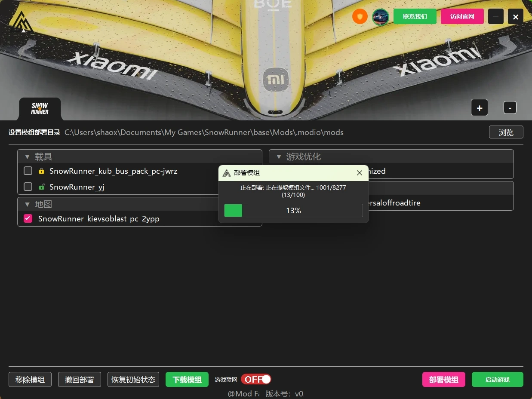Click green unlock icon beside SnowRunner_yj

click(41, 187)
